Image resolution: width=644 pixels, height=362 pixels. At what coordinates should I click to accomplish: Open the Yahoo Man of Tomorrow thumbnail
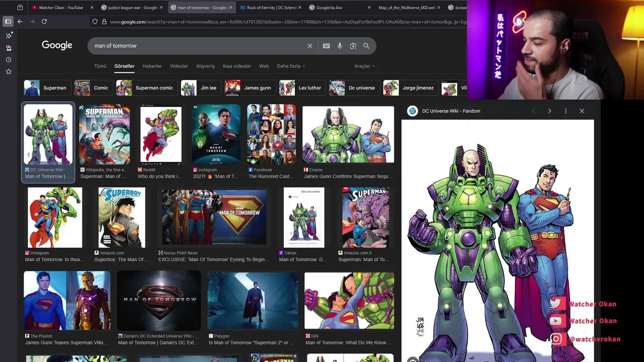304,218
